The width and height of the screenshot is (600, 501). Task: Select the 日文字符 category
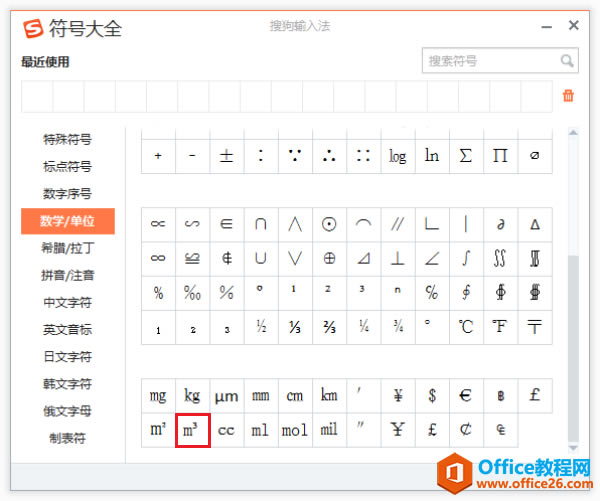point(67,357)
